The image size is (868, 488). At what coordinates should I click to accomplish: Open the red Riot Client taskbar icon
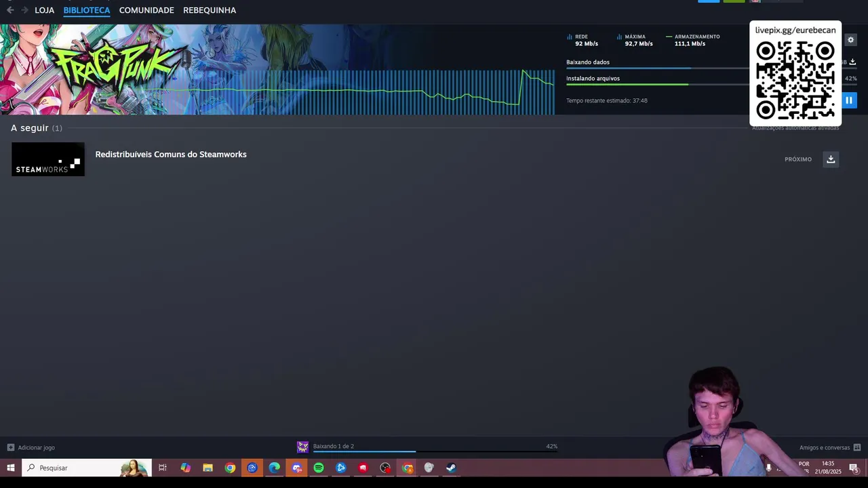pos(363,468)
